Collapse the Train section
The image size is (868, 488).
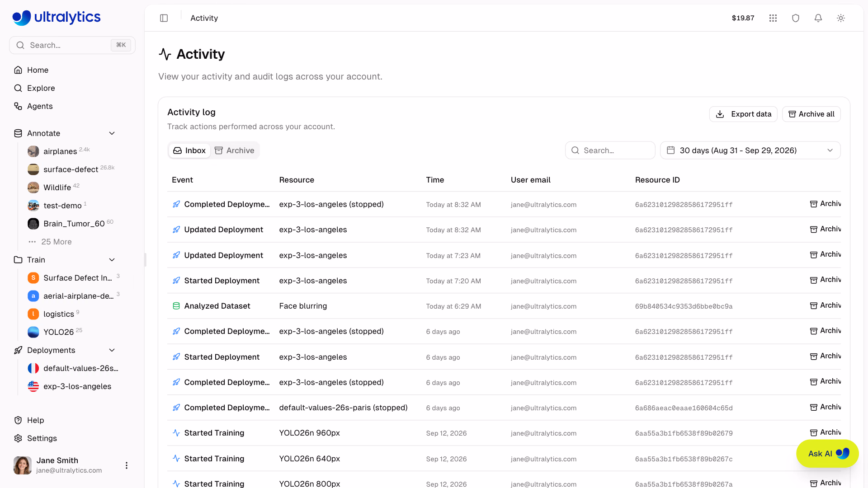point(112,260)
